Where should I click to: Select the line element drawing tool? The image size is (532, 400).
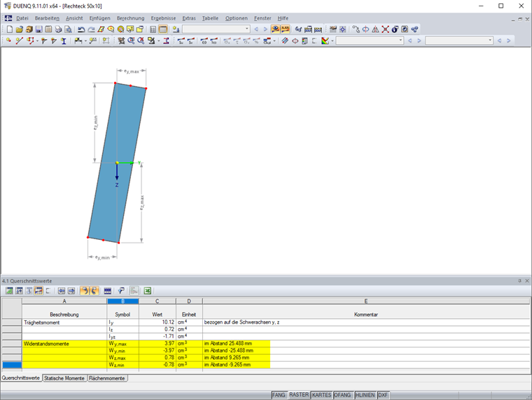pos(20,41)
